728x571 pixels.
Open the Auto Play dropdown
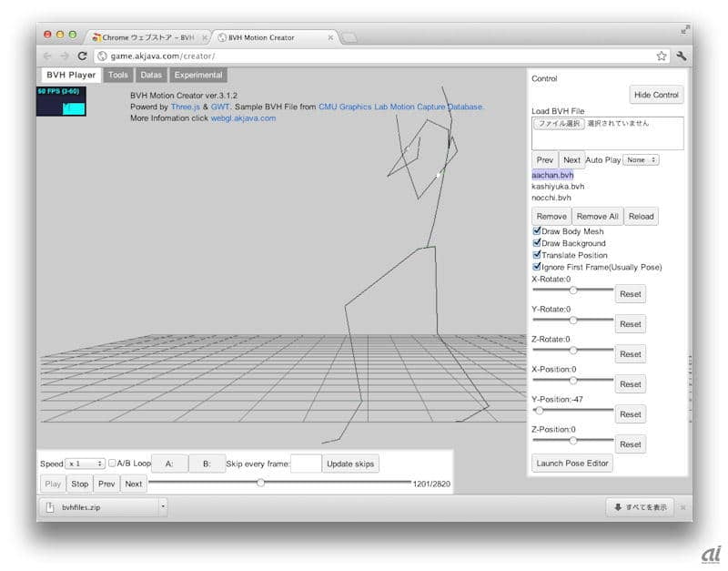click(x=641, y=159)
